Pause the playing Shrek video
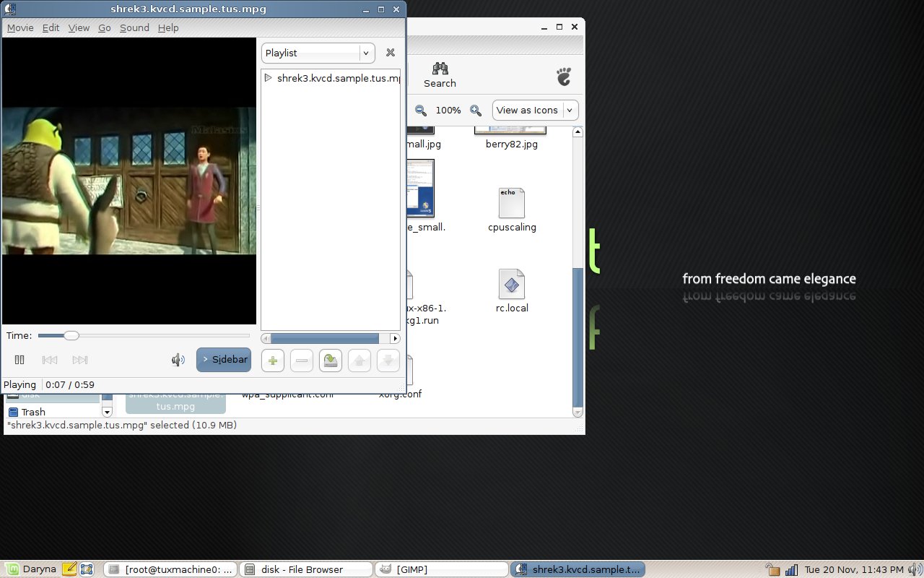This screenshot has height=578, width=924. (x=19, y=360)
